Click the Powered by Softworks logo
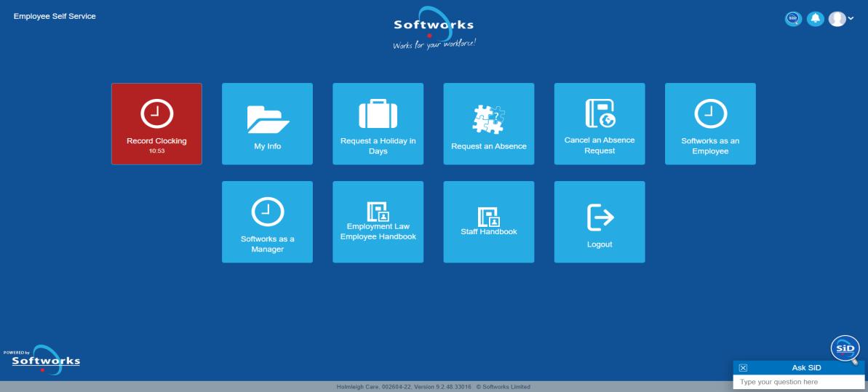Image resolution: width=868 pixels, height=392 pixels. (41, 359)
